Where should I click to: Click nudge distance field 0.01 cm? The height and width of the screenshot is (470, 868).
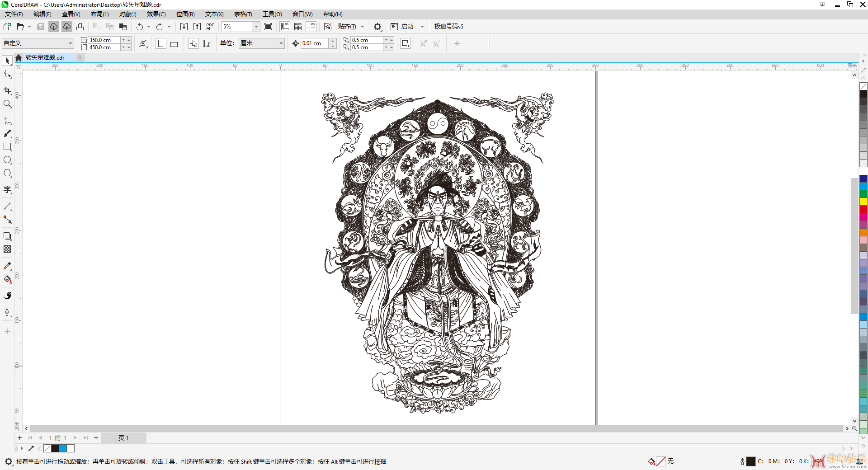(x=315, y=43)
